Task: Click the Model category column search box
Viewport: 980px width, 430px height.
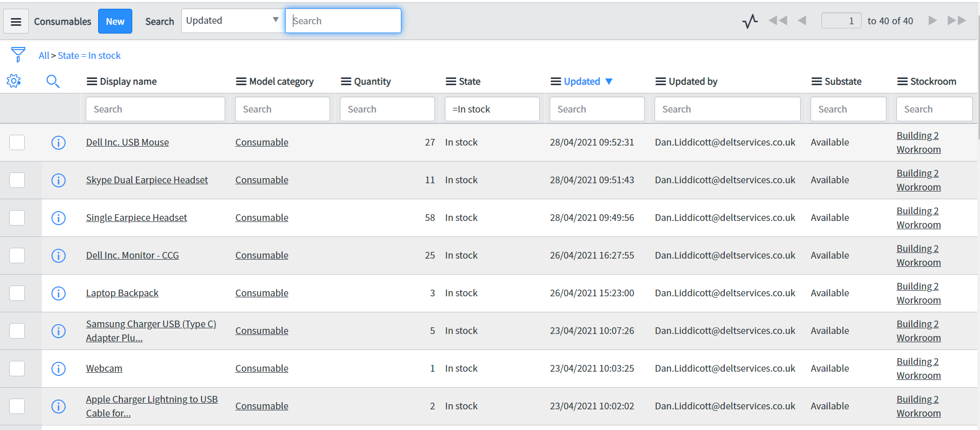Action: (x=283, y=109)
